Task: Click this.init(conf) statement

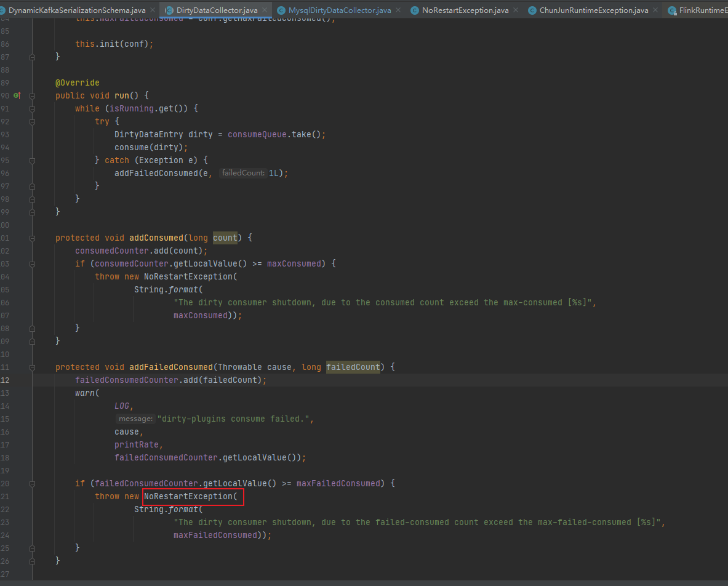Action: coord(114,44)
